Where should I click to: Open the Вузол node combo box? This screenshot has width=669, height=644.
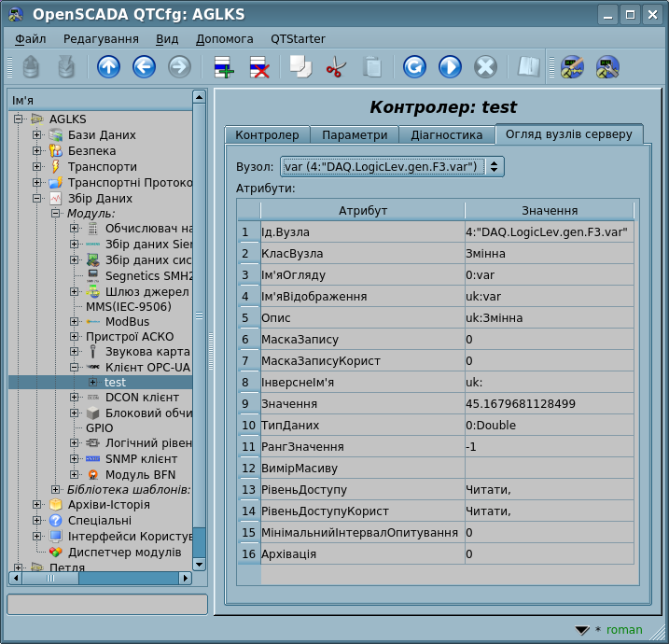[x=392, y=166]
